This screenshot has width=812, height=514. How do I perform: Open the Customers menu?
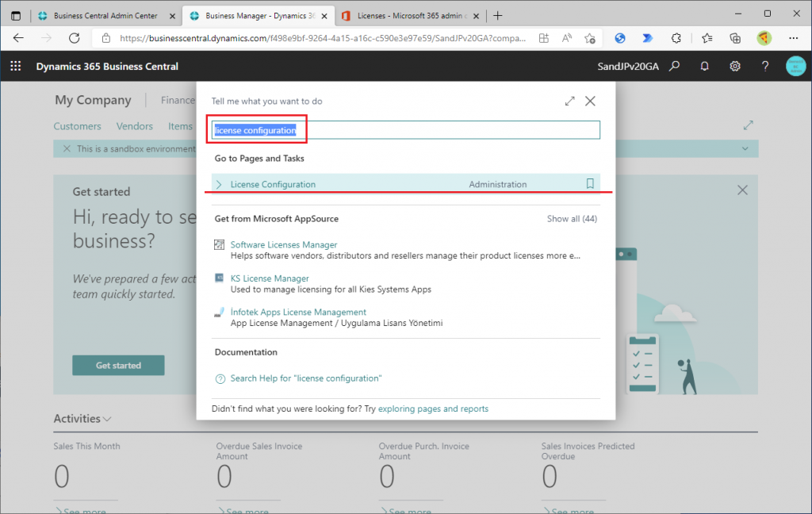[77, 126]
